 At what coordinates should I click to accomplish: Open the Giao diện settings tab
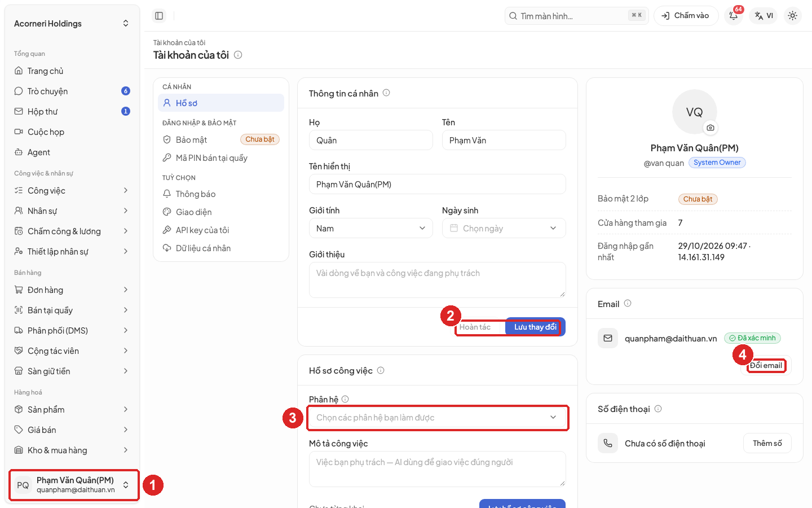click(x=221, y=212)
